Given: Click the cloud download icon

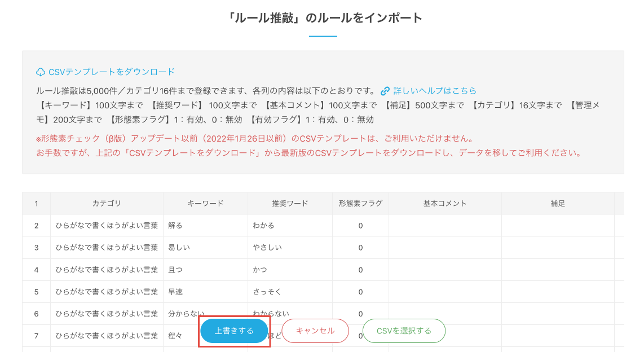Looking at the screenshot, I should [x=40, y=72].
